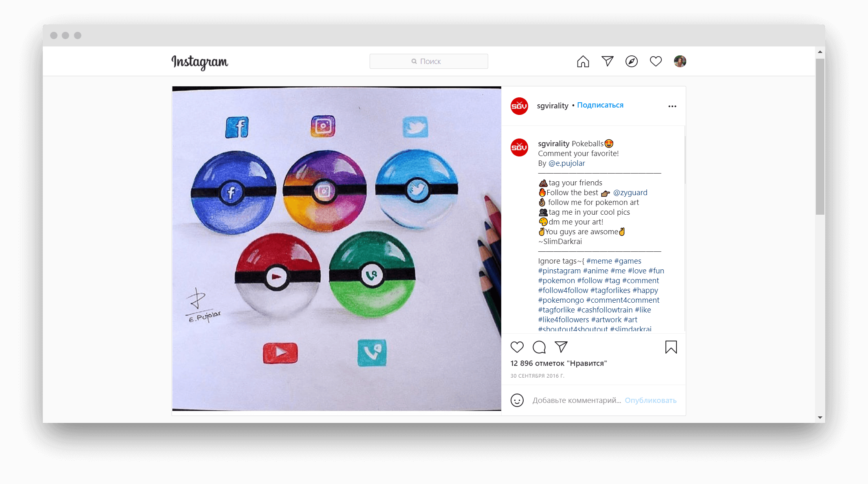Screen dimensions: 868x484
Task: Open the #happy hashtag
Action: (x=645, y=290)
